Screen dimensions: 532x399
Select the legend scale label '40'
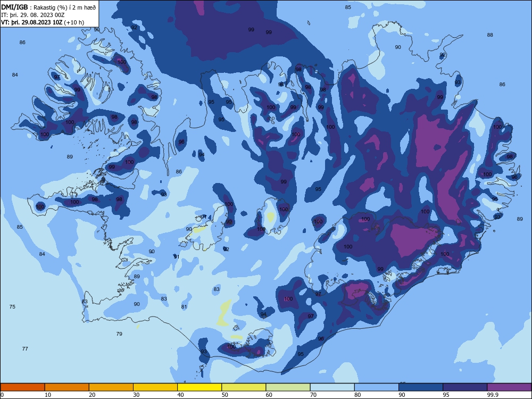pyautogui.click(x=180, y=395)
